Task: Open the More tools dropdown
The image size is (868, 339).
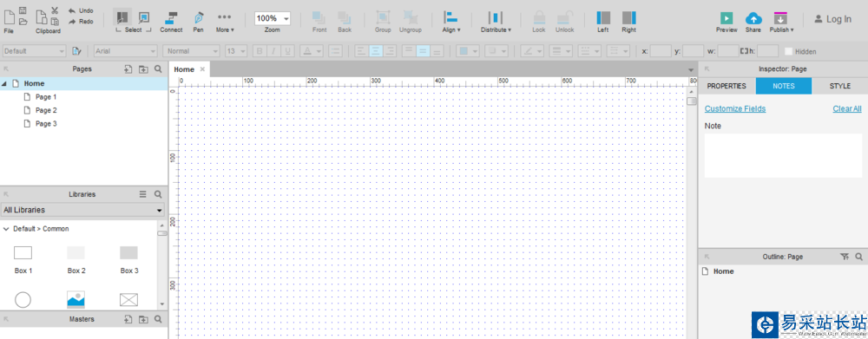Action: point(224,22)
